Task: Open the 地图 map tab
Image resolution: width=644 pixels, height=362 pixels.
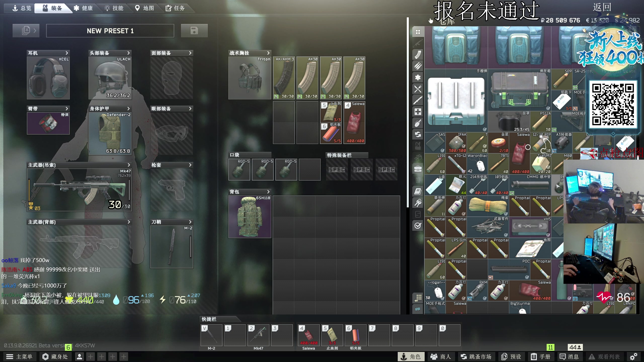Action: (145, 8)
